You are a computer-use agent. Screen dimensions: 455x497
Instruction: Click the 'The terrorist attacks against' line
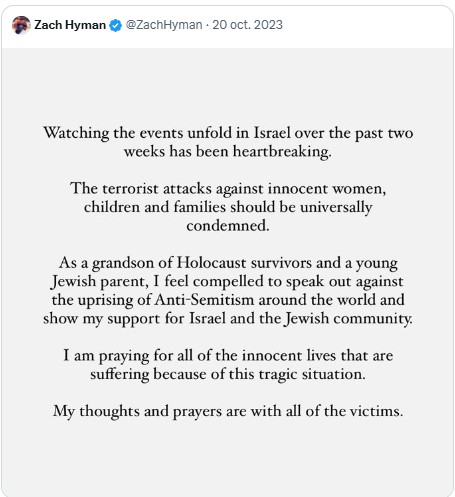tap(228, 189)
